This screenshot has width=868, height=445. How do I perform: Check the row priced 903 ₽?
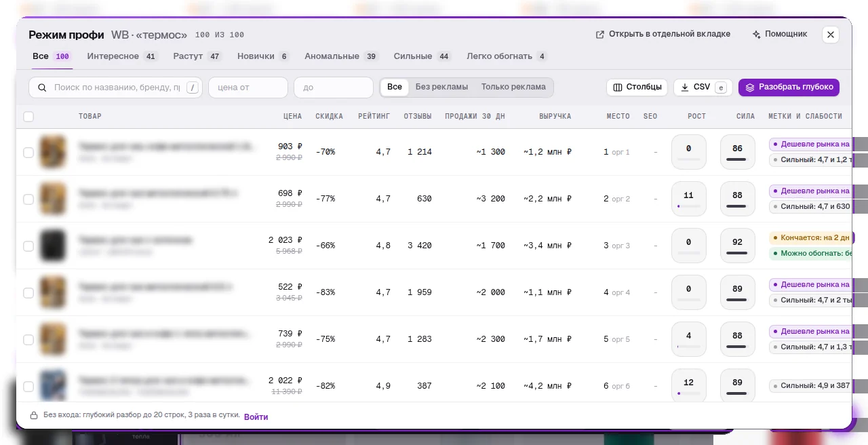click(x=28, y=153)
